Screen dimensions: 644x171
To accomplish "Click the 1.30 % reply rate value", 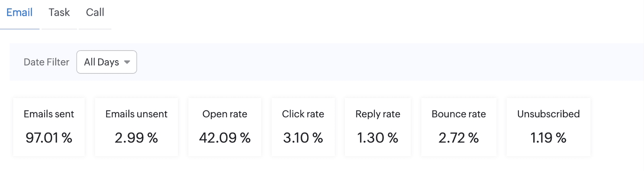I will click(378, 138).
